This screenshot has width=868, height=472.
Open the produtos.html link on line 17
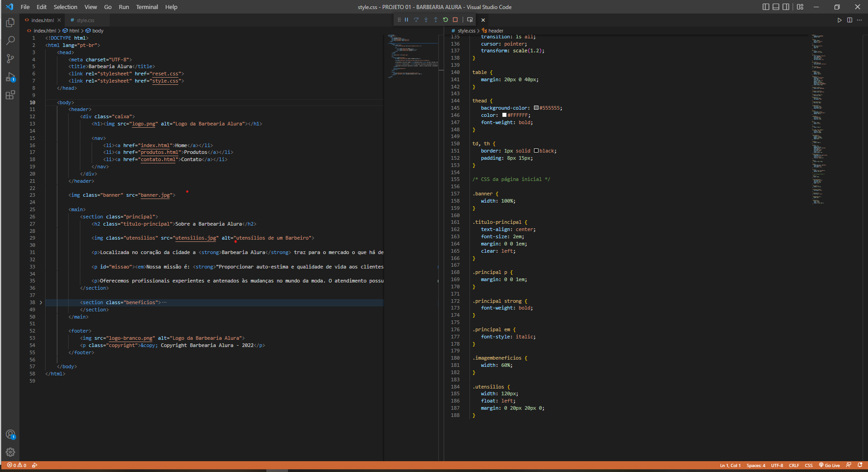[159, 152]
